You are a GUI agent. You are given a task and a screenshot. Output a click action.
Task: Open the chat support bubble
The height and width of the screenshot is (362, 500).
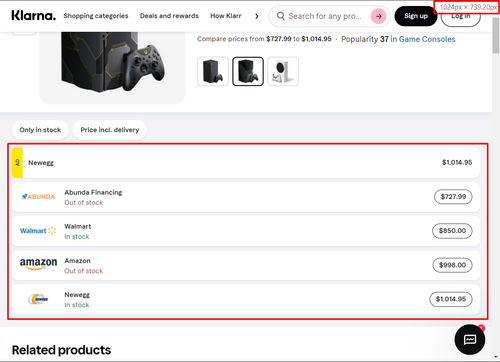[x=470, y=339]
